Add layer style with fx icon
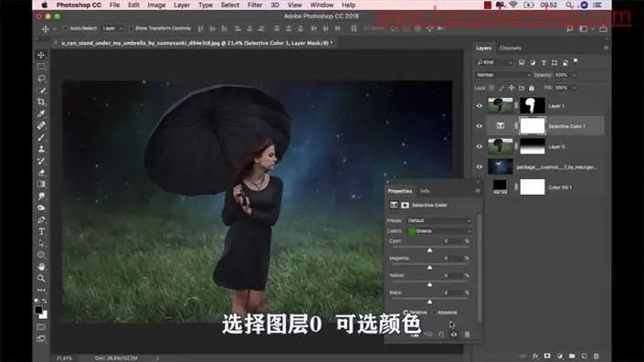This screenshot has height=362, width=644. pos(535,356)
